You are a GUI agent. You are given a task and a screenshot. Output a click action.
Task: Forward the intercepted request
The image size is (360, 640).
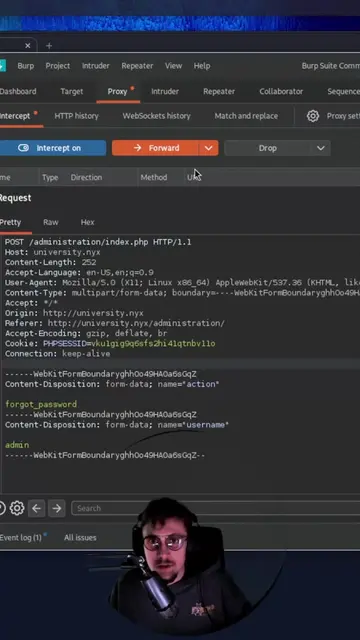156,148
